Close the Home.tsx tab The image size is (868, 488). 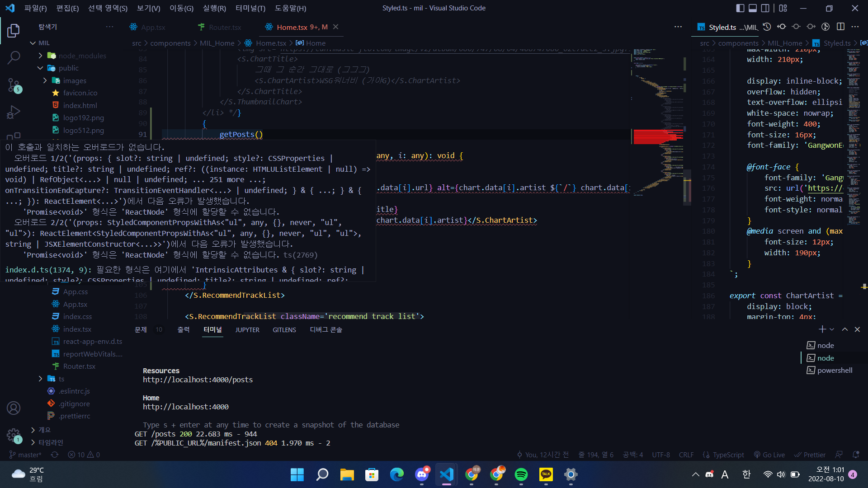335,27
